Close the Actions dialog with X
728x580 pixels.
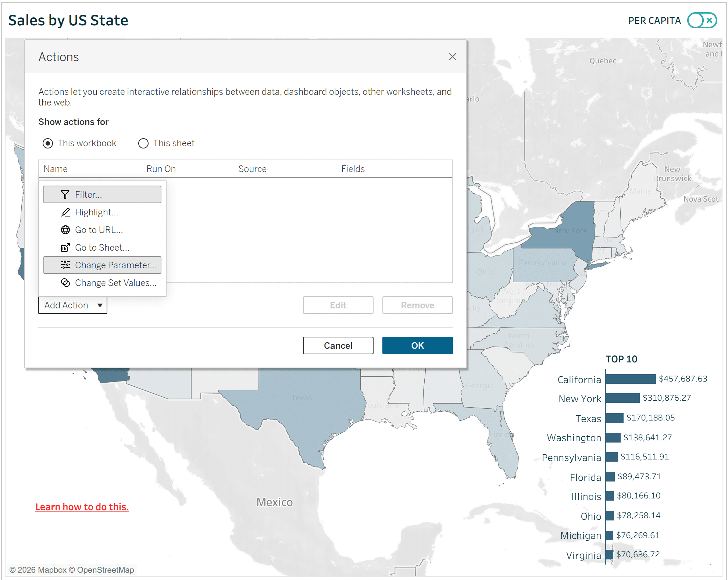[453, 57]
